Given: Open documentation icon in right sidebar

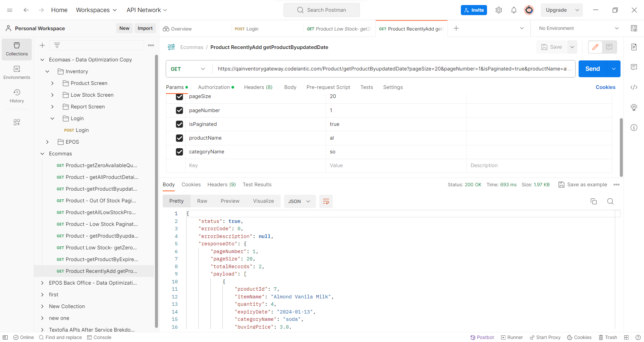Looking at the screenshot, I should [634, 47].
